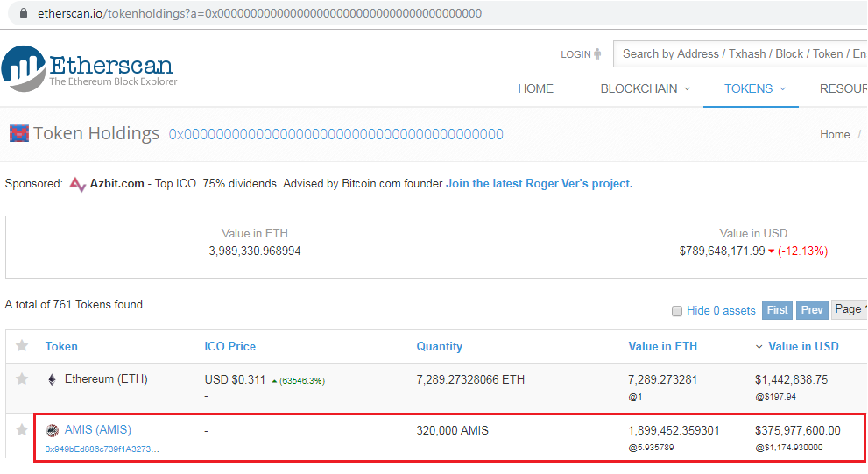Click the padlock icon in address bar
The height and width of the screenshot is (474, 868).
[x=24, y=13]
